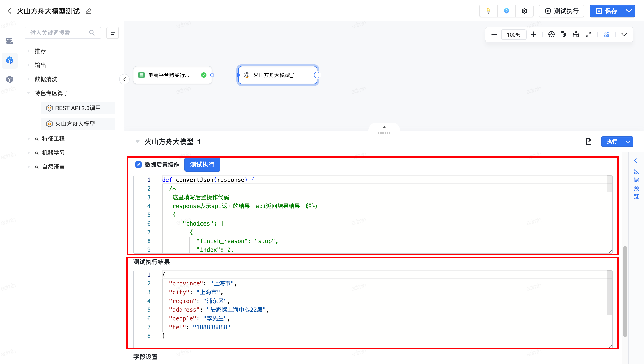Click the document log icon beside 执行
The width and height of the screenshot is (644, 364).
588,142
